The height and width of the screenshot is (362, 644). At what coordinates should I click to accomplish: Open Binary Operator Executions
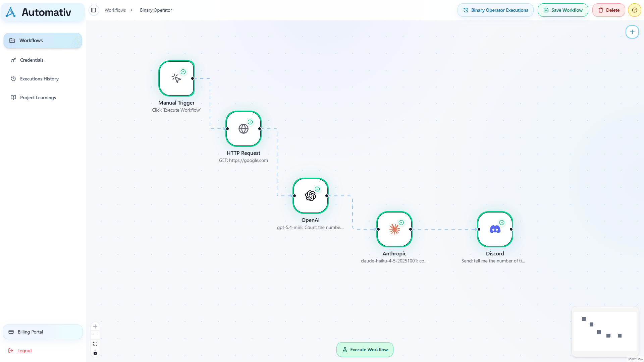tap(495, 10)
